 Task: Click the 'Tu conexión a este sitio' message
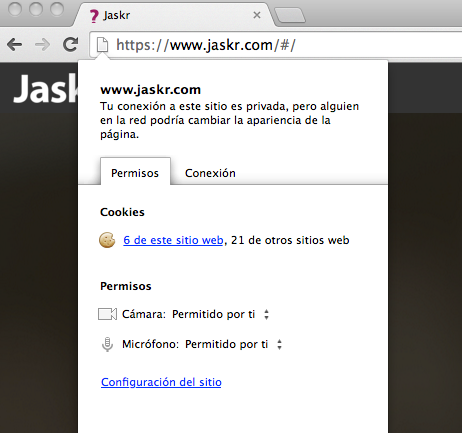point(230,120)
